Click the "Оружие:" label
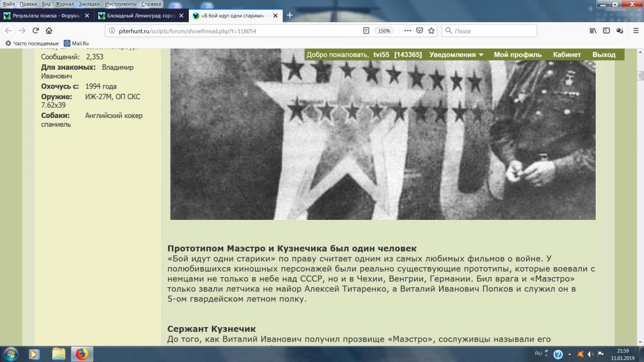Viewport: 644px width, 362px height. pyautogui.click(x=57, y=97)
